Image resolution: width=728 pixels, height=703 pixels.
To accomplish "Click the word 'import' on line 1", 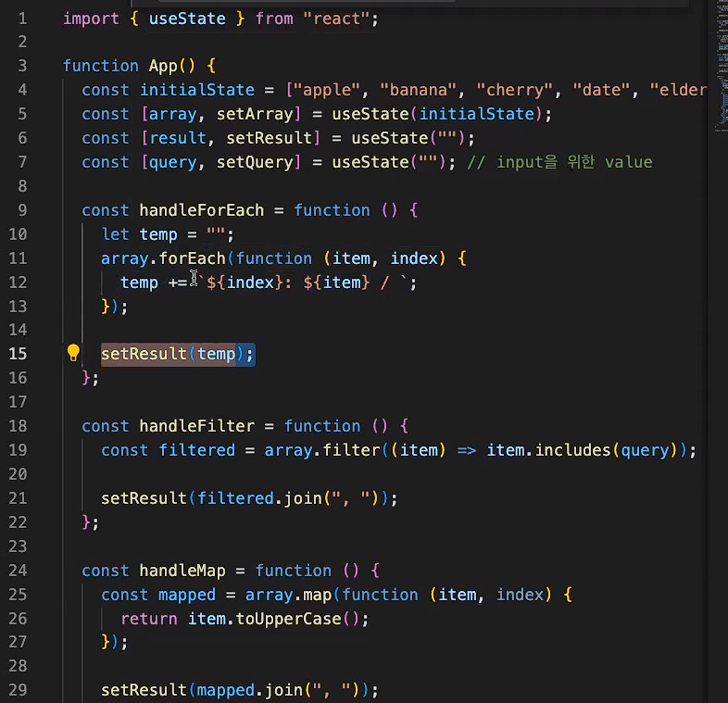I will [x=91, y=19].
